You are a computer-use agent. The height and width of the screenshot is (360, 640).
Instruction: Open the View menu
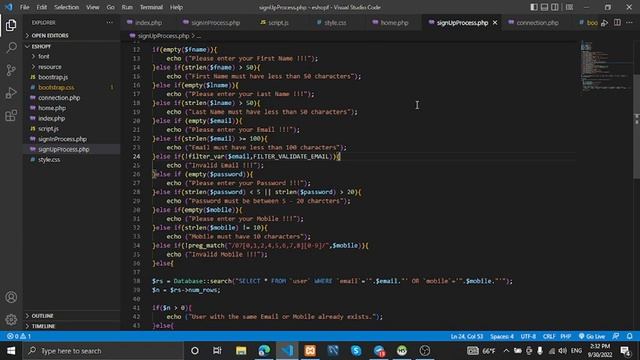click(x=93, y=7)
